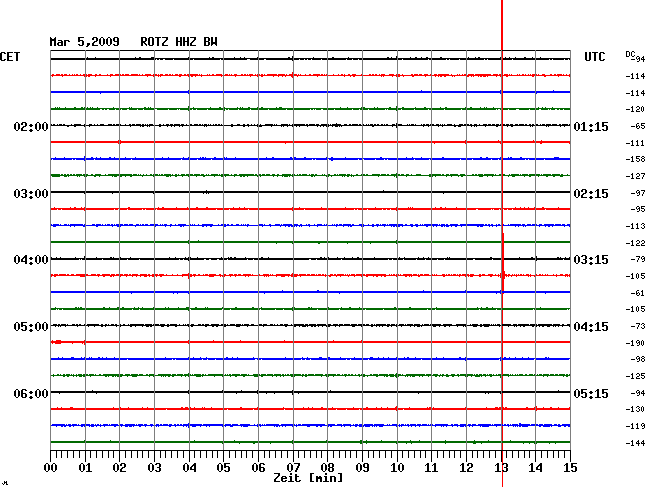650x494 pixels.
Task: Select minute tick label "06"
Action: pyautogui.click(x=258, y=468)
